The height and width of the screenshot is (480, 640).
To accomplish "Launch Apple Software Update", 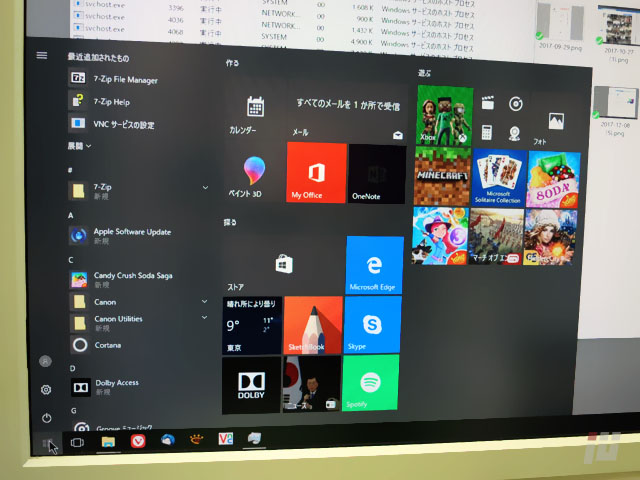I will coord(120,236).
